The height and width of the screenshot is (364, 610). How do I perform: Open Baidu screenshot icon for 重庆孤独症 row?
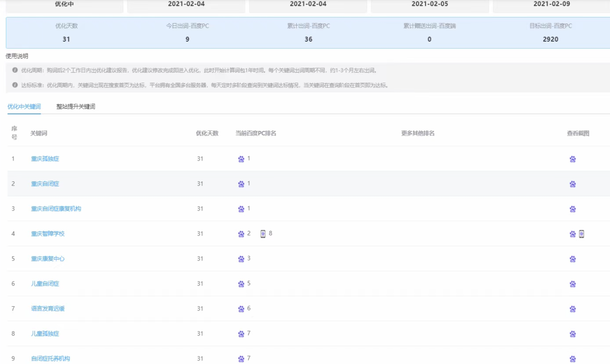click(573, 159)
